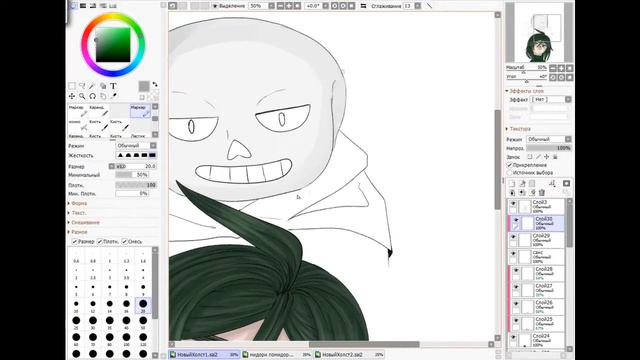Expand the Форма brush section
The width and height of the screenshot is (640, 360).
[78, 203]
